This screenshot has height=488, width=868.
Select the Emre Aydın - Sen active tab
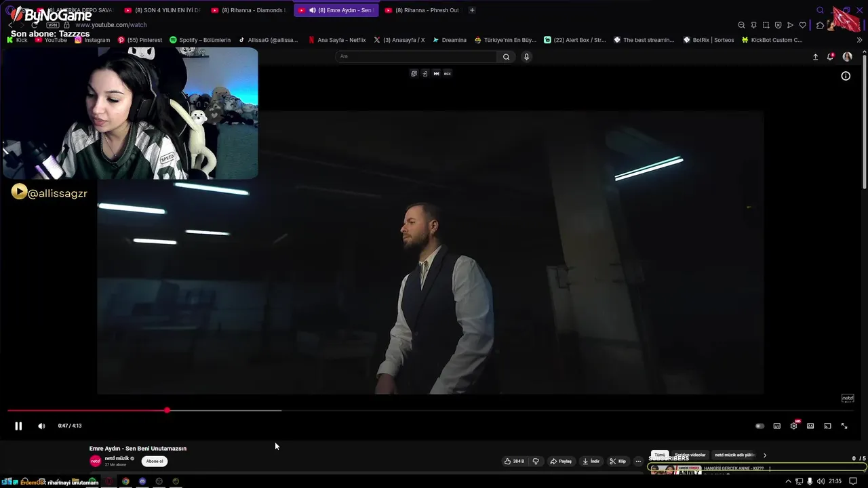(336, 10)
